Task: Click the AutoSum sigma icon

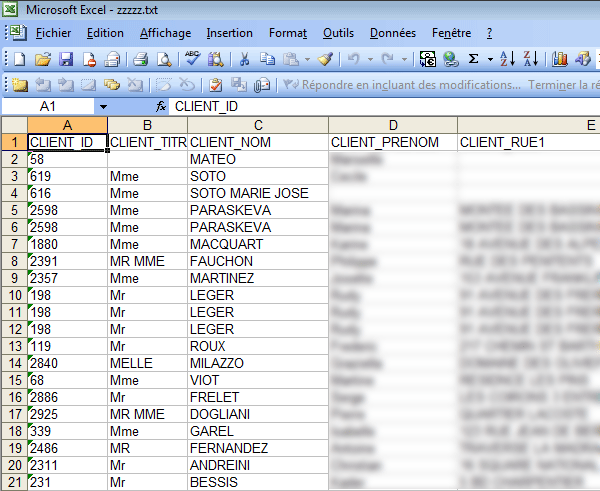Action: pyautogui.click(x=474, y=59)
